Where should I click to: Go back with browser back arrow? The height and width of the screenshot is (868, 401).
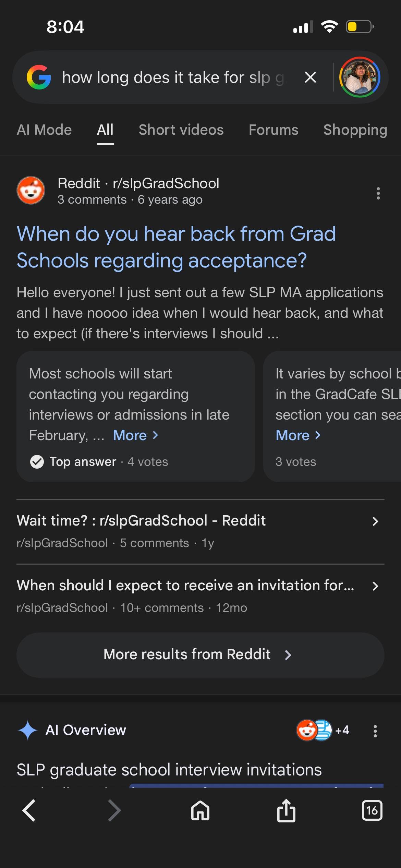29,810
